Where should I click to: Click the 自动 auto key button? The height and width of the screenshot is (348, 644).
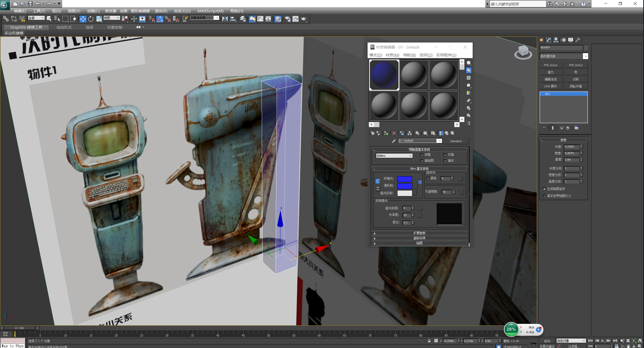point(547,341)
